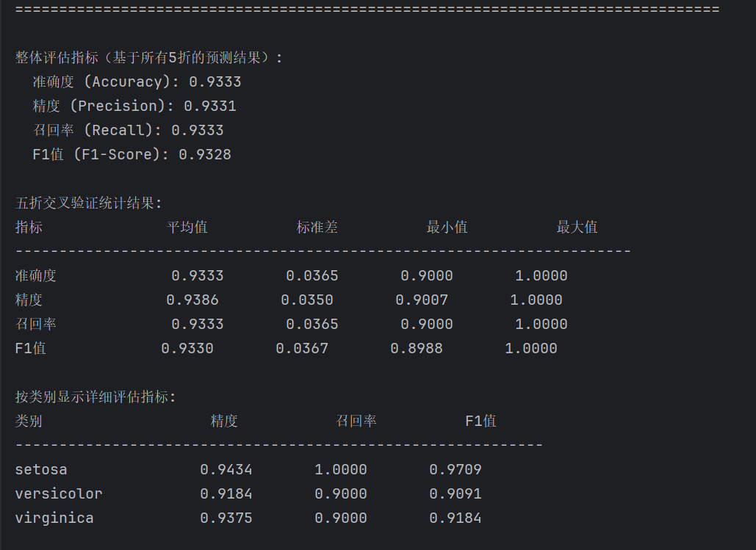Image resolution: width=756 pixels, height=550 pixels.
Task: Click the heading 按类别显示详细评估指标
Action: pos(96,397)
